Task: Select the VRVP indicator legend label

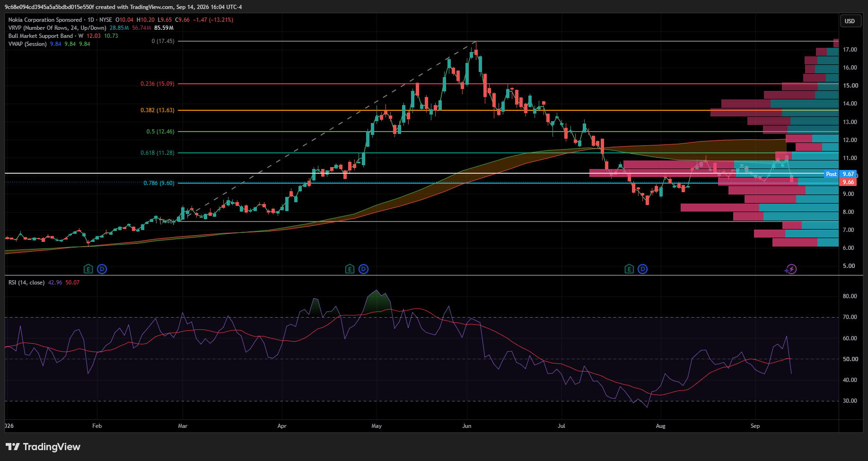Action: [57, 28]
